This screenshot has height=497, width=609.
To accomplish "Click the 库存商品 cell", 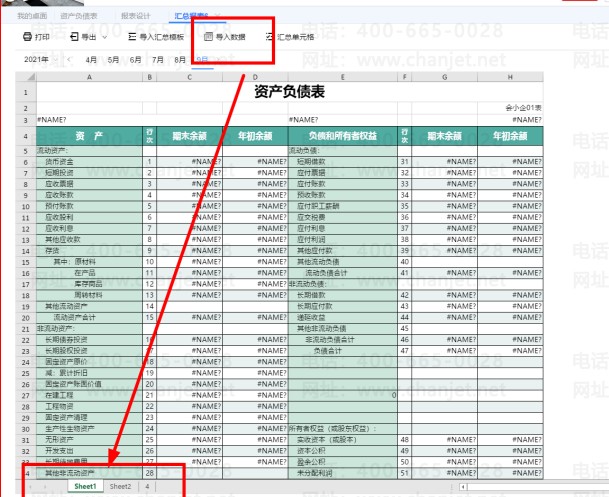I will (x=89, y=284).
